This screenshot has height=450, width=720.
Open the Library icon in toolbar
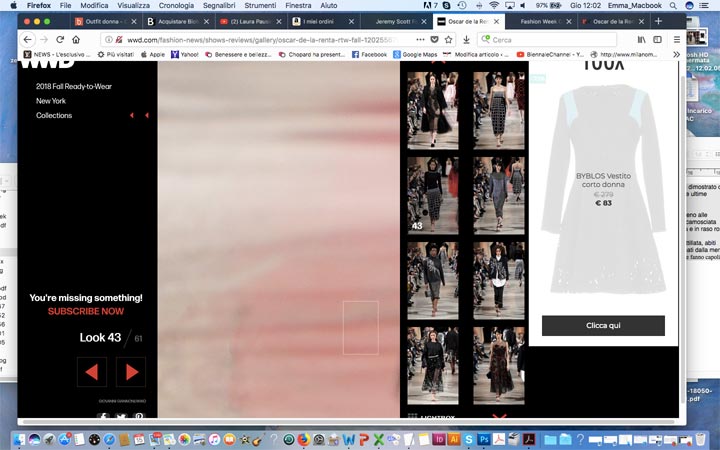point(641,39)
